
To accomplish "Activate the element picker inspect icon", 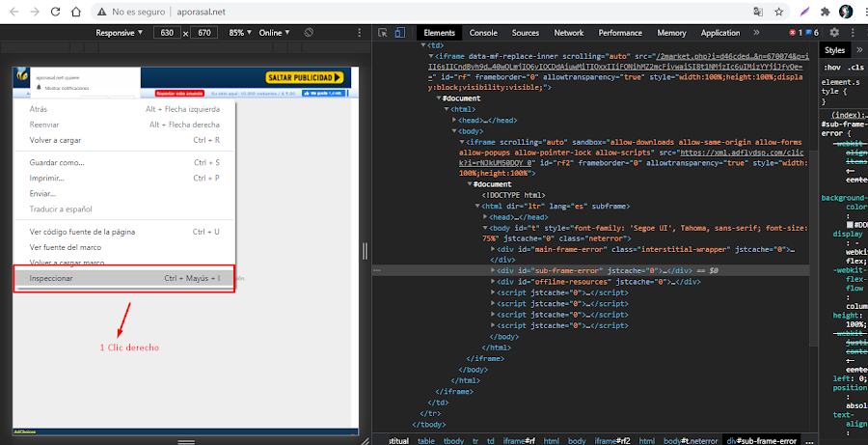I will tap(383, 33).
